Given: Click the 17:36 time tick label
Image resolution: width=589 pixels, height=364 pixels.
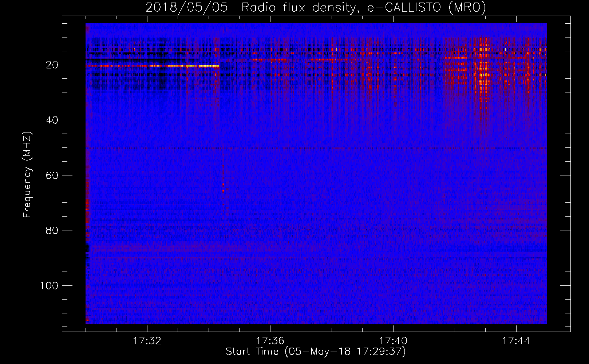Looking at the screenshot, I should (270, 341).
